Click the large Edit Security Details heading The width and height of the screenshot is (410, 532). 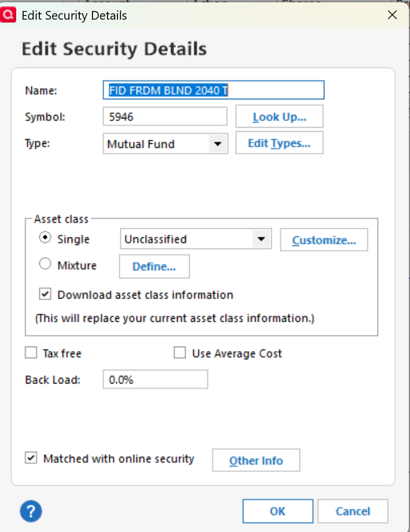click(114, 49)
